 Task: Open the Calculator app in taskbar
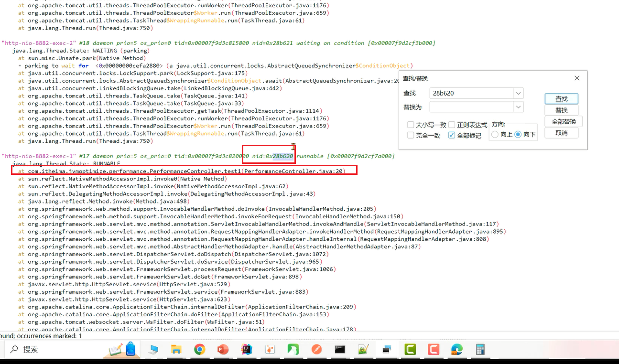click(x=480, y=350)
